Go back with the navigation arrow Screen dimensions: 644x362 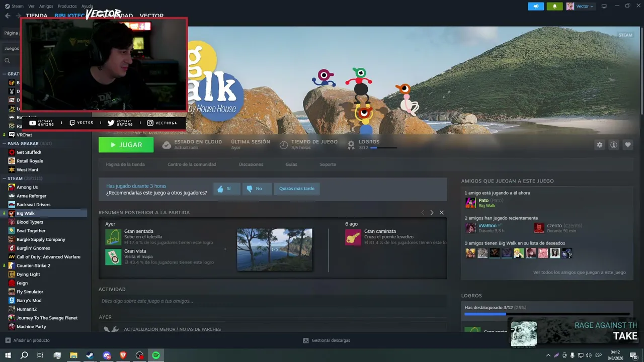tap(8, 16)
